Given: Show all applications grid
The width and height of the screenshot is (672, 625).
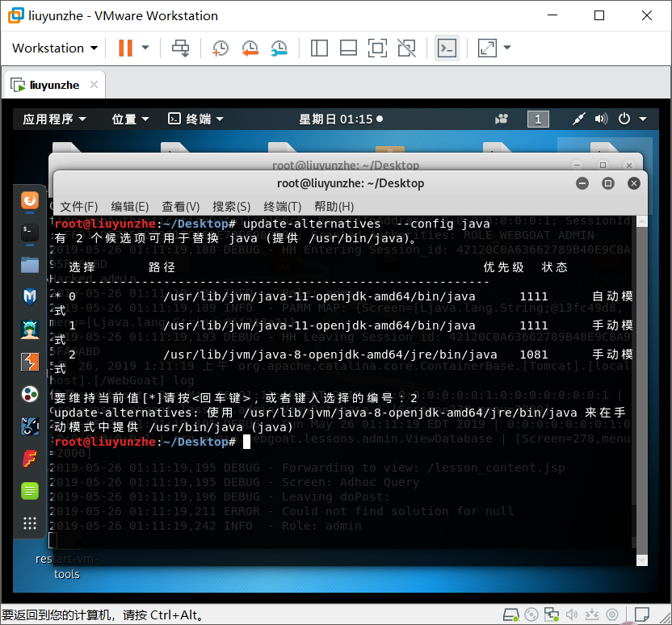Looking at the screenshot, I should tap(30, 523).
